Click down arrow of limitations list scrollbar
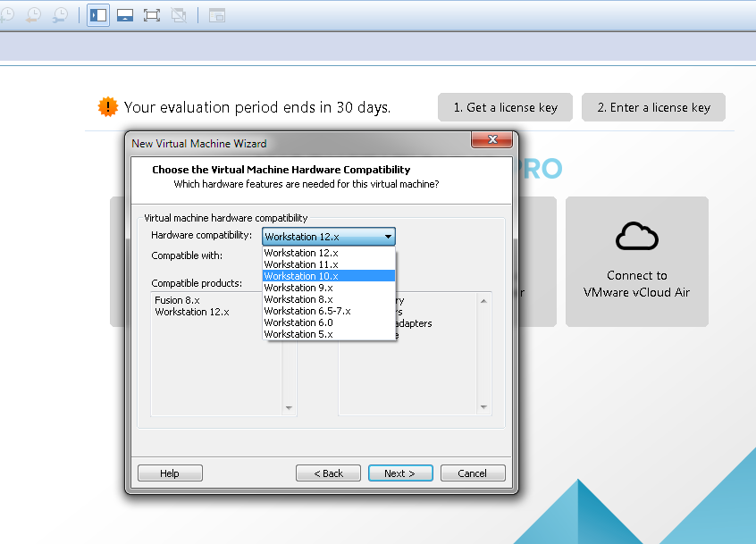Viewport: 756px width, 544px height. point(483,407)
